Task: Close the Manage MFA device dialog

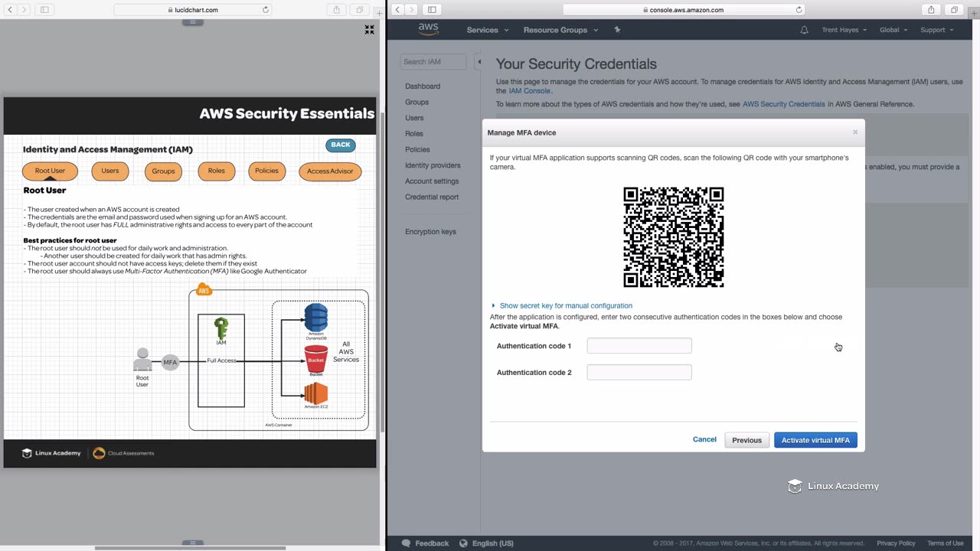Action: pos(855,132)
